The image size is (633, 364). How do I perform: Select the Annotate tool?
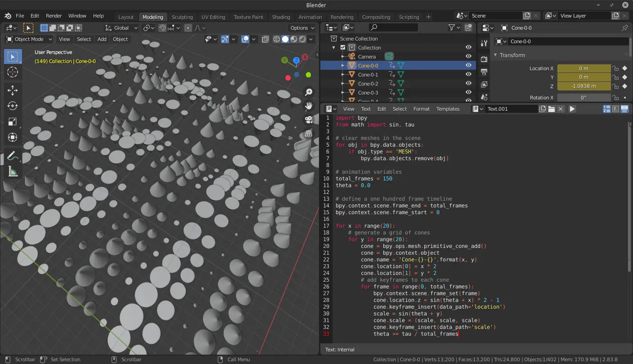click(13, 156)
